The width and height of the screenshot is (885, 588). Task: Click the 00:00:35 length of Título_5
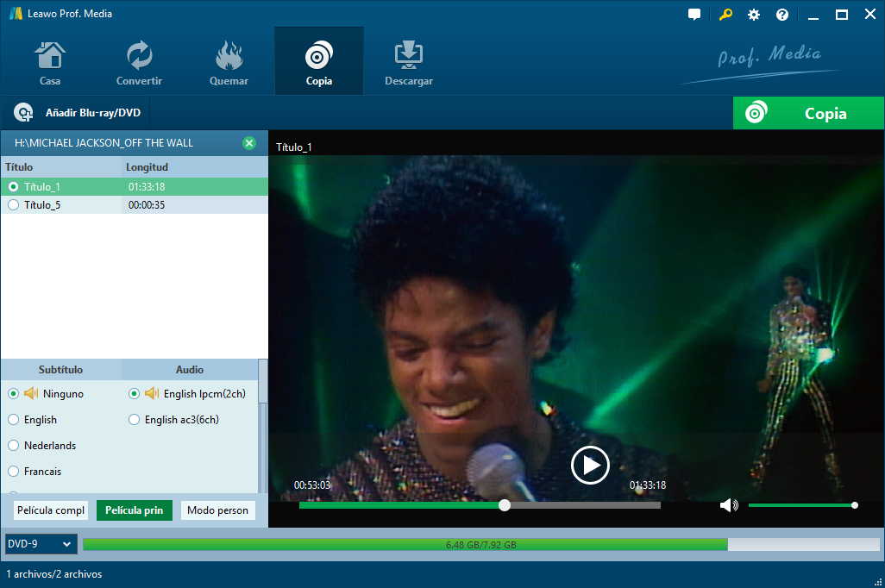point(146,205)
